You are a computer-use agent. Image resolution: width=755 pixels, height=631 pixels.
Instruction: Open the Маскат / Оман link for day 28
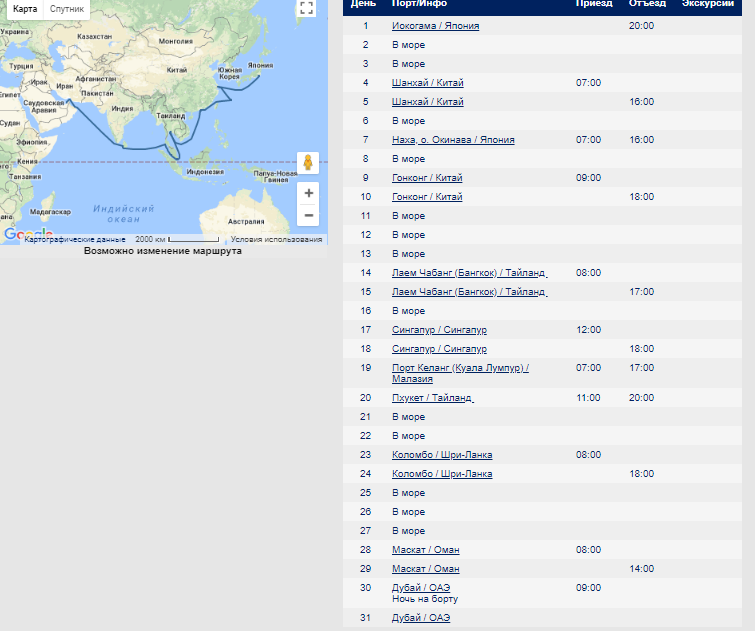(425, 550)
